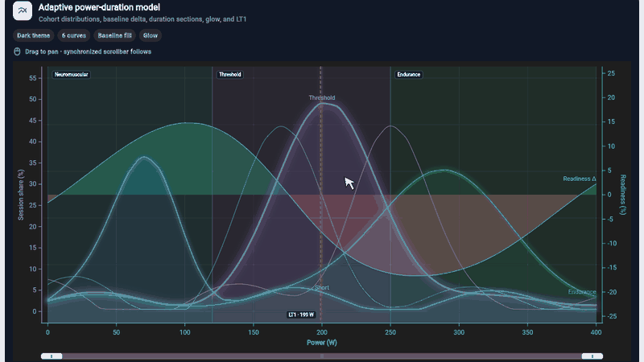
Task: Click the 'Endurance' curve label near right edge
Action: pyautogui.click(x=582, y=292)
